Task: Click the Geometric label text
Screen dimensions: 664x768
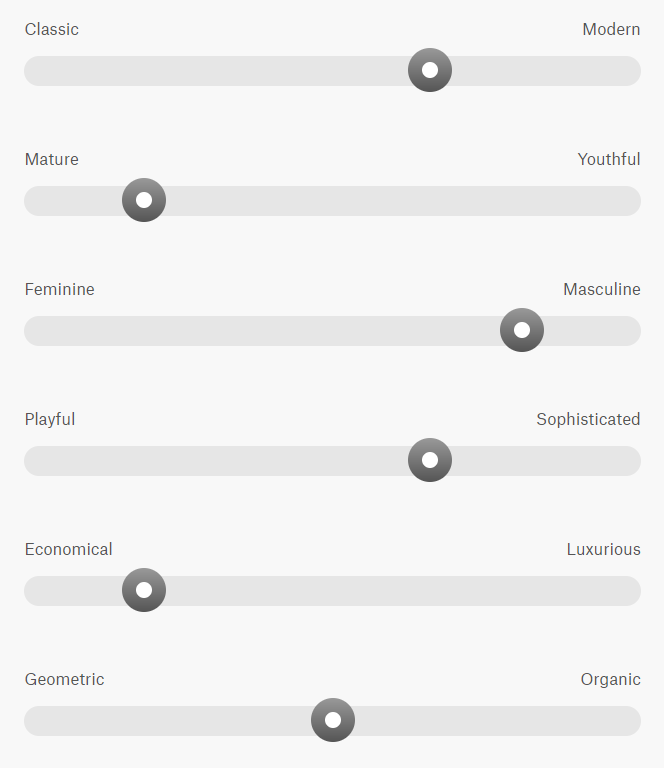Action: click(65, 679)
